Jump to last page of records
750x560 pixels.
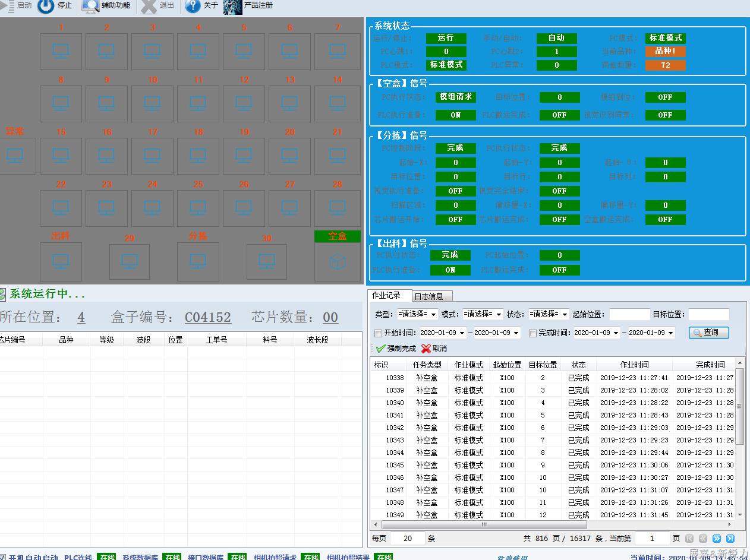[x=730, y=539]
